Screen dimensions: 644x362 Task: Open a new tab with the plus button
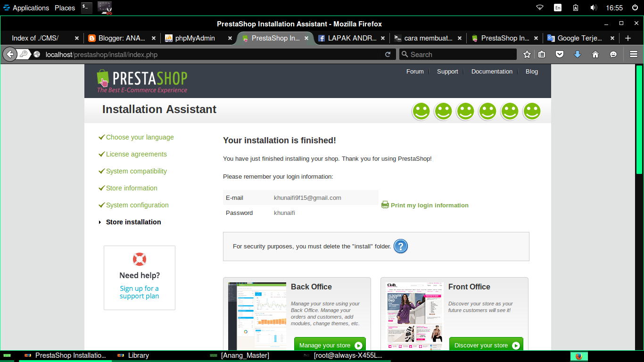[x=627, y=38]
